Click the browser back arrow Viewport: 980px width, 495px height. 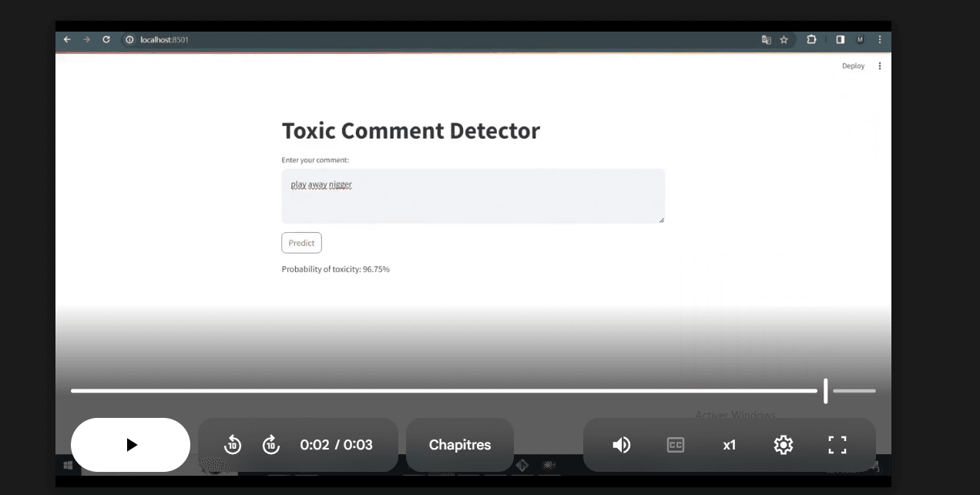coord(67,39)
